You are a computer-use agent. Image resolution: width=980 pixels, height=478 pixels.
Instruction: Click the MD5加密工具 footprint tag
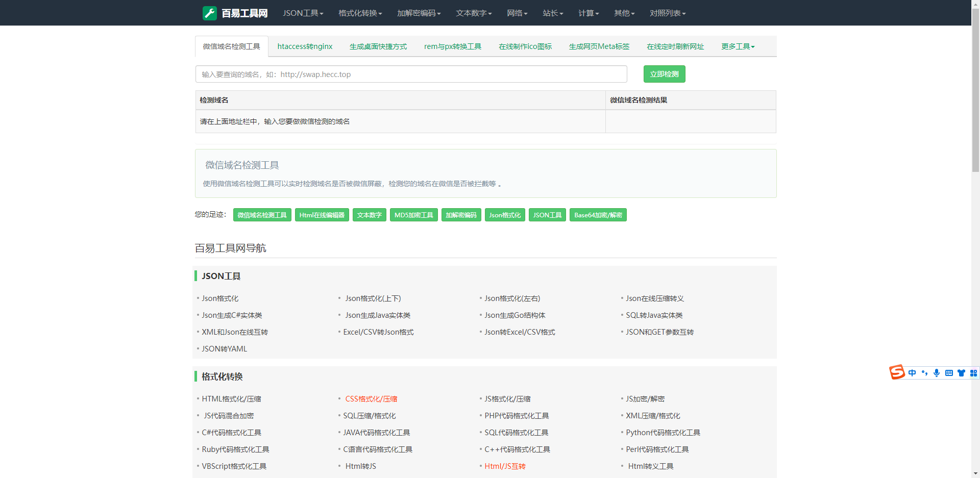click(x=413, y=215)
